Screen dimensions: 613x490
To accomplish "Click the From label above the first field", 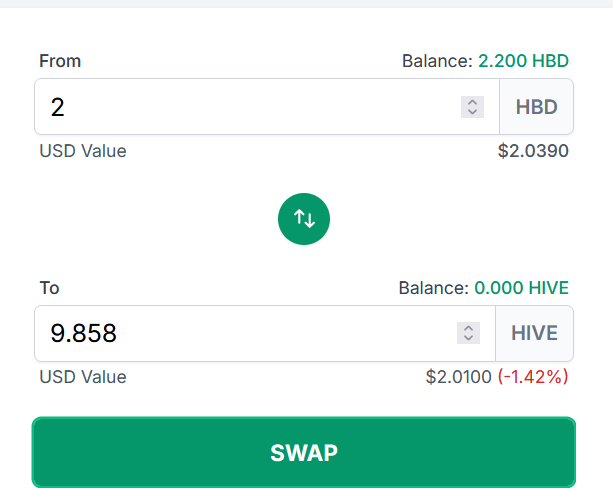I will 60,61.
